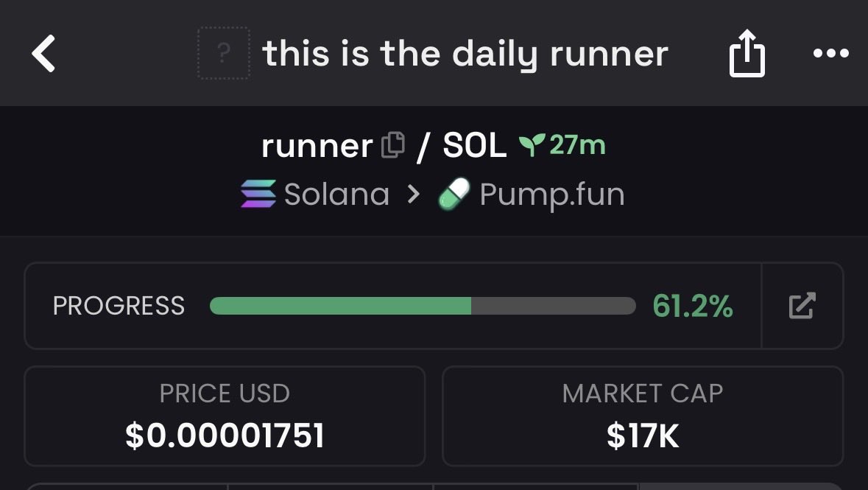Tap the Pump.fun pill icon
Image resolution: width=868 pixels, height=490 pixels.
(x=454, y=195)
